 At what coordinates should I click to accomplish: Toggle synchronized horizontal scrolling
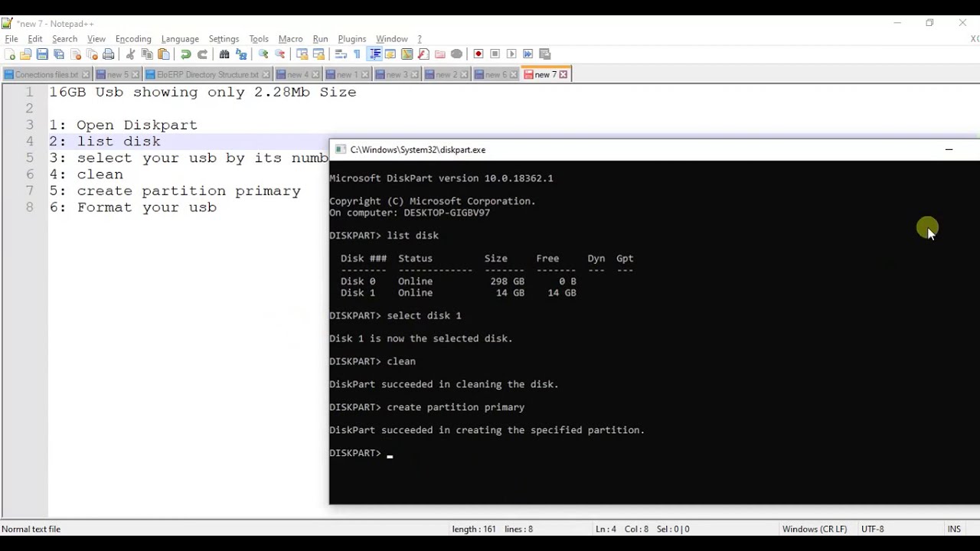(x=318, y=54)
